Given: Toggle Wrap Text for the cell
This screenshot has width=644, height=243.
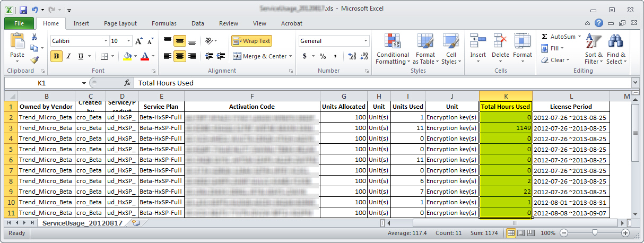Looking at the screenshot, I should click(x=251, y=41).
